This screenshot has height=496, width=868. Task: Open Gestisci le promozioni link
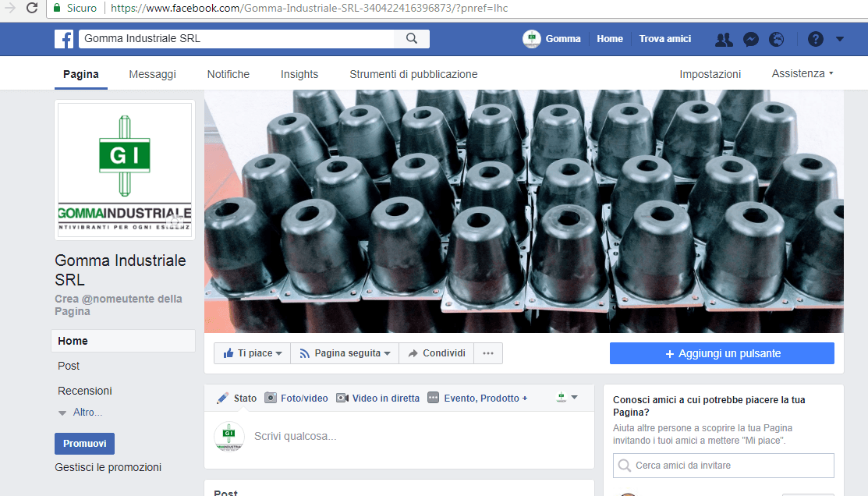[108, 467]
